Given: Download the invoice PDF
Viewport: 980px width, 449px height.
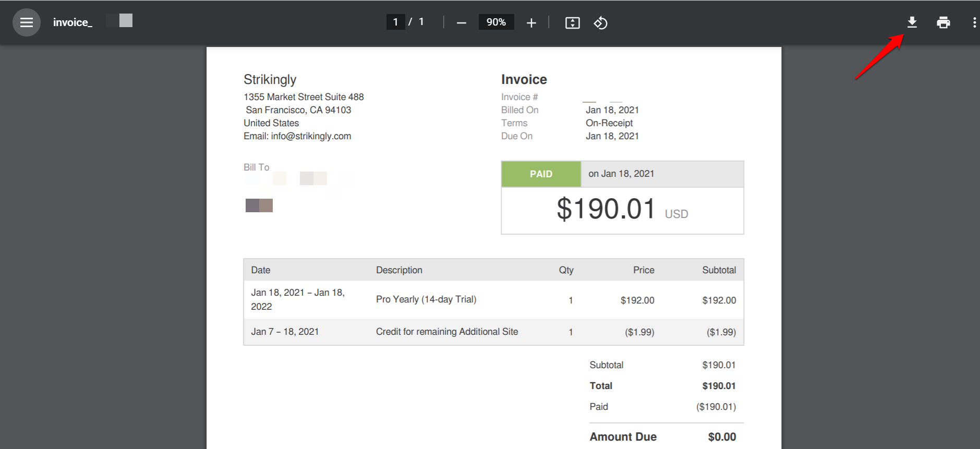Looking at the screenshot, I should tap(912, 22).
